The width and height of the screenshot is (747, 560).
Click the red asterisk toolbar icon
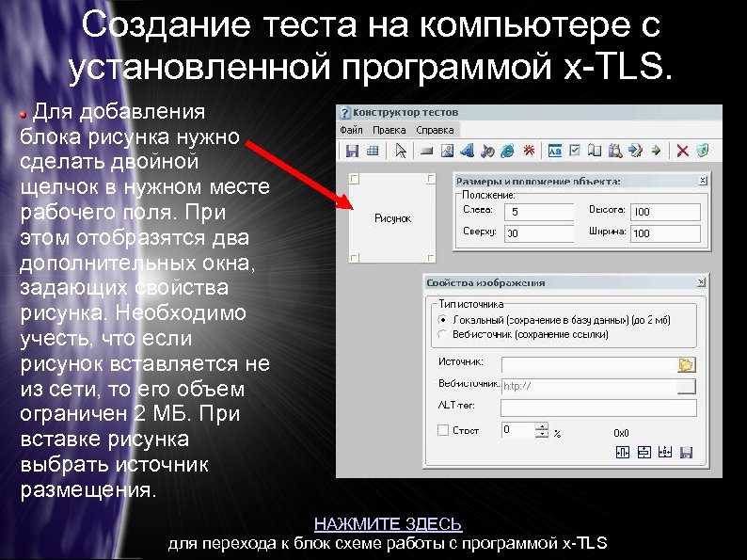pyautogui.click(x=529, y=151)
